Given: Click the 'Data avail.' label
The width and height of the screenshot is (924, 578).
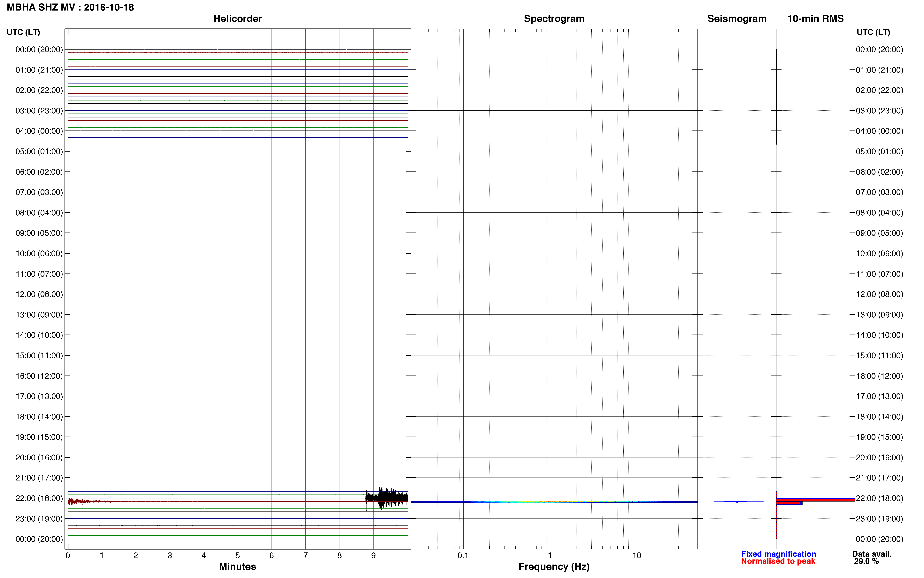Looking at the screenshot, I should (x=871, y=554).
